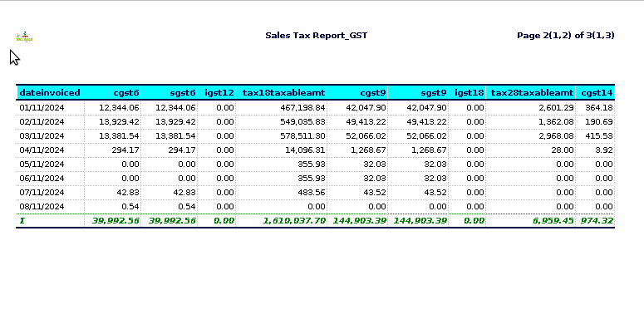Click the date 06/11/2024
644x329 pixels.
[x=42, y=179]
